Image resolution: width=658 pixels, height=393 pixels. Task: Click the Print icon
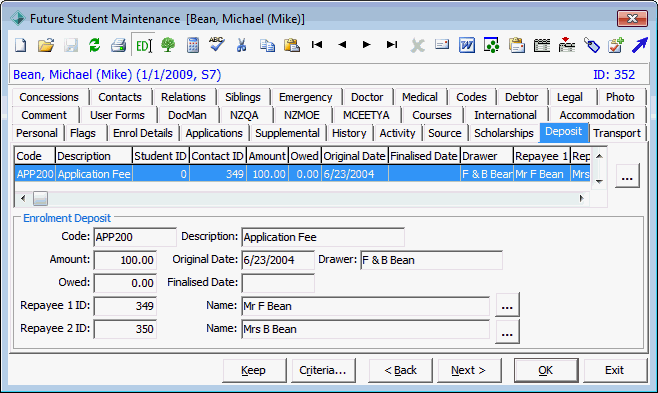pos(118,45)
